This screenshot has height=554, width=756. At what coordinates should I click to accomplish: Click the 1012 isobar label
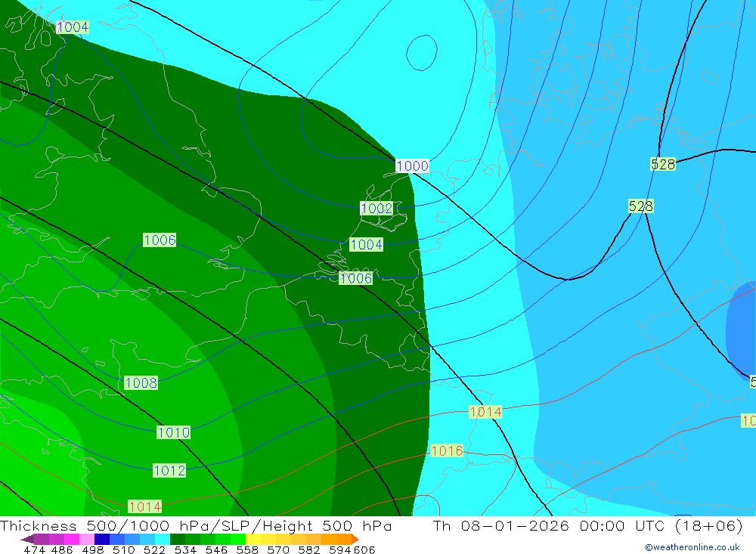click(169, 471)
